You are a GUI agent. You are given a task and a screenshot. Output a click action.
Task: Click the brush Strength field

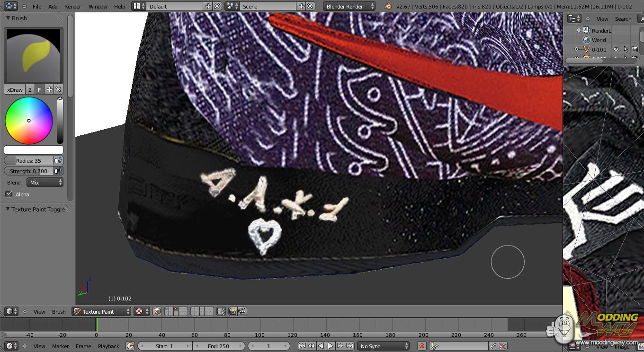29,171
